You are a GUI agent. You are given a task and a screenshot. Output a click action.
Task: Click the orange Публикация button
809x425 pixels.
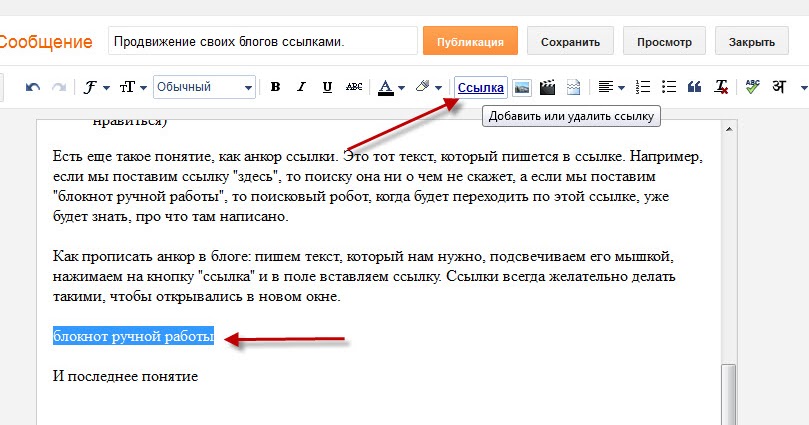(470, 41)
